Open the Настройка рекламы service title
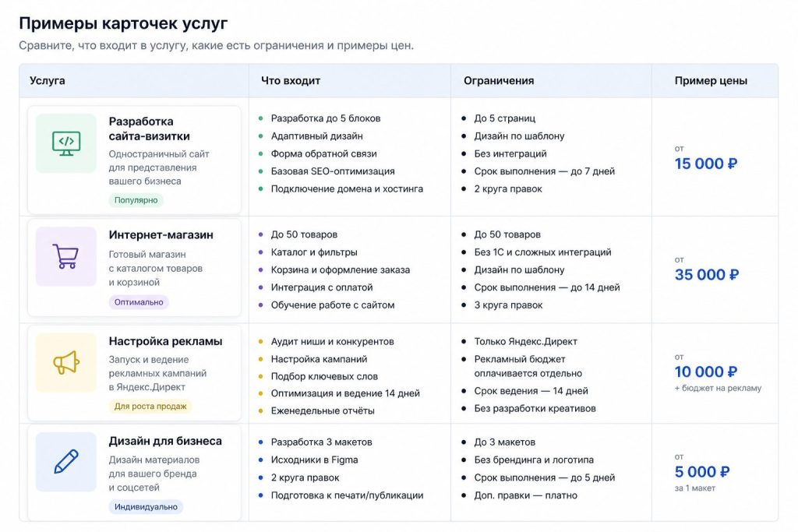This screenshot has height=532, width=798. [165, 341]
